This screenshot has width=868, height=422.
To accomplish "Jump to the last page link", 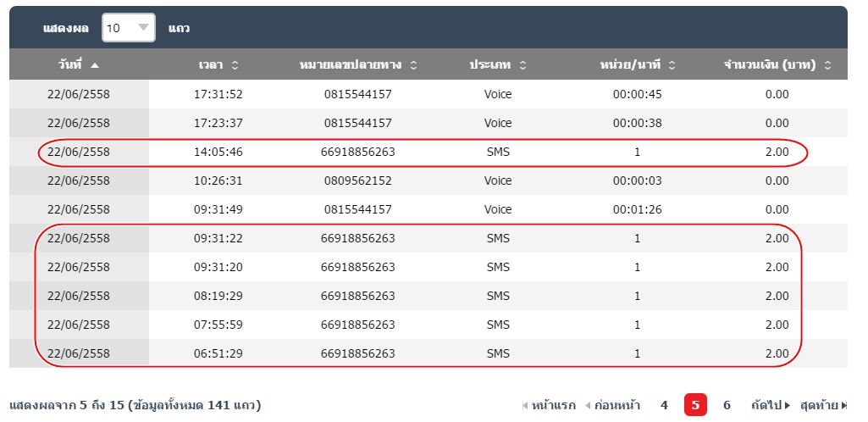I will coord(823,405).
